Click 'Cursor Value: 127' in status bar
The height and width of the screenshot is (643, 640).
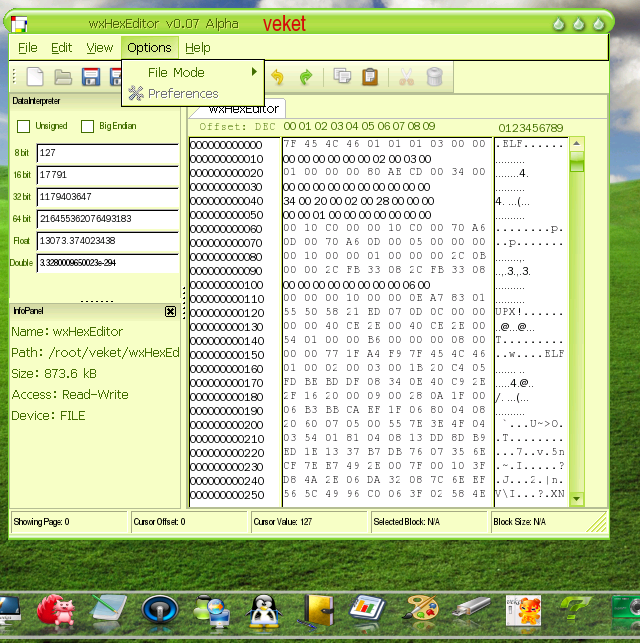282,522
